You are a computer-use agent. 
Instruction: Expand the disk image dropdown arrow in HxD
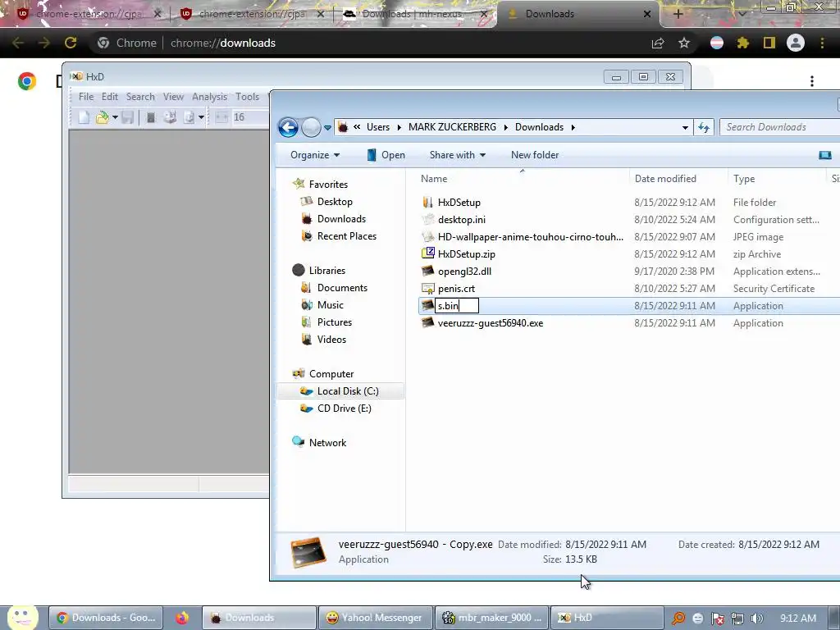pyautogui.click(x=201, y=117)
